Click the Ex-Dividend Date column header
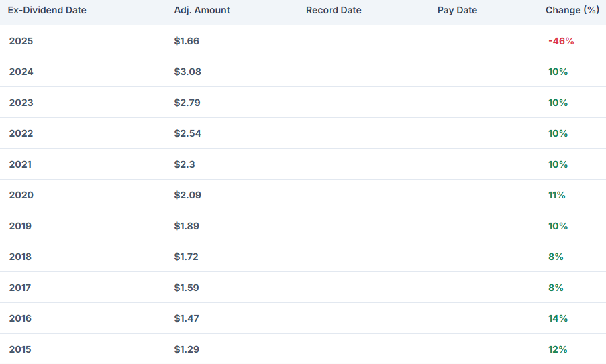Viewport: 606px width, 364px height. point(47,10)
